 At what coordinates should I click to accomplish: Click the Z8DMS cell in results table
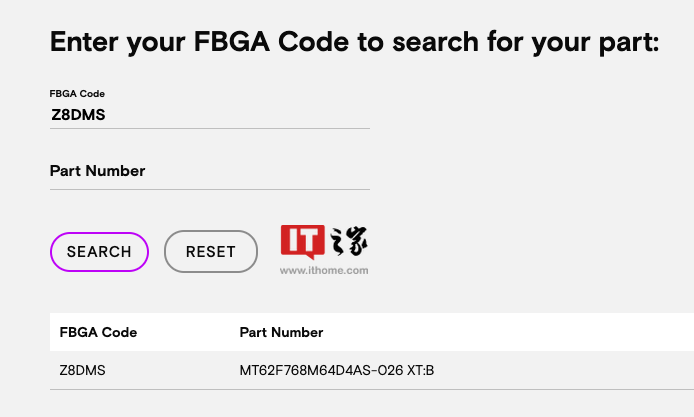(x=82, y=371)
